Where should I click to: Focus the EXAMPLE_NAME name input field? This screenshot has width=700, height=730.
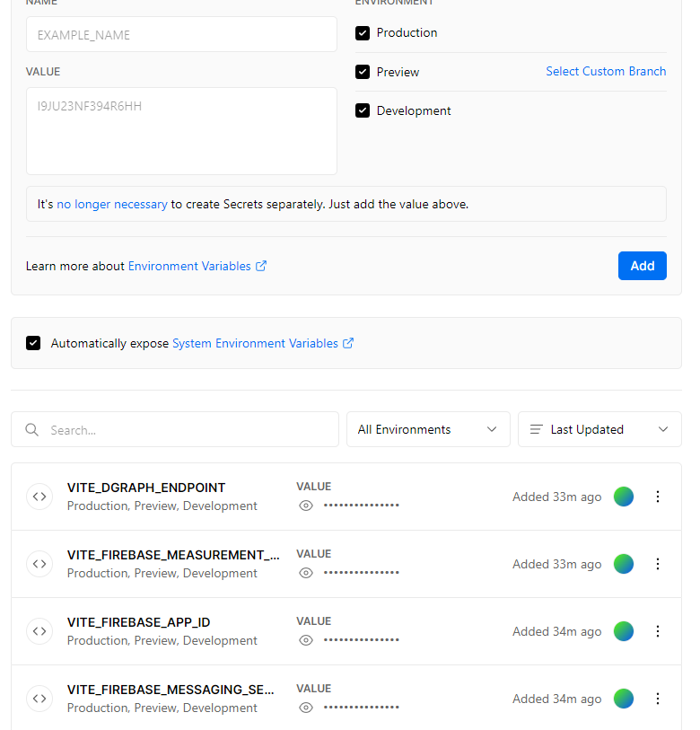pyautogui.click(x=181, y=35)
